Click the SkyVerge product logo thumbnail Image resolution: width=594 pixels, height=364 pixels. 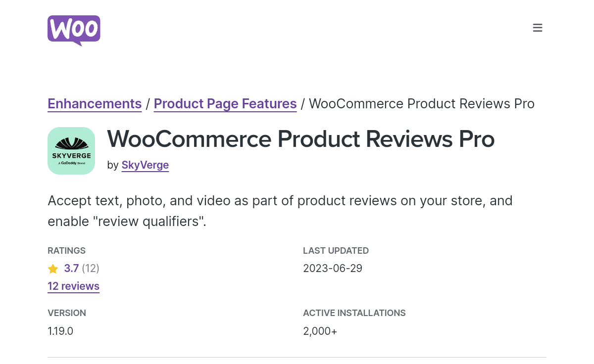(x=71, y=151)
